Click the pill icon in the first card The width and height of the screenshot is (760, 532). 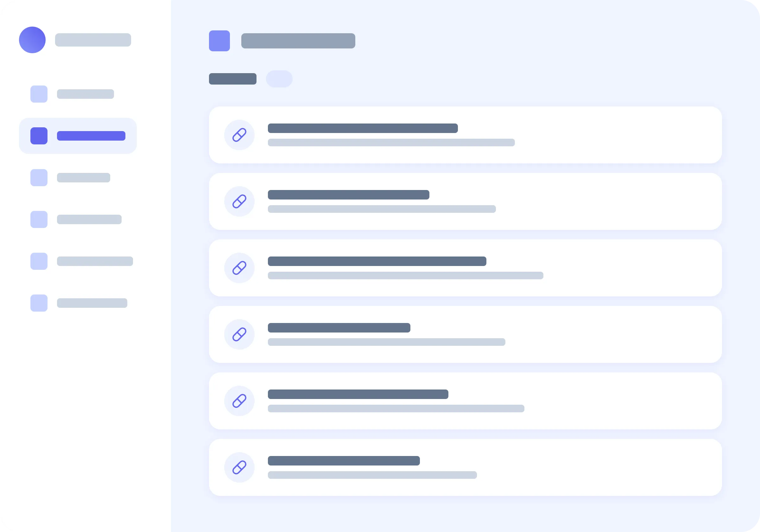(239, 135)
